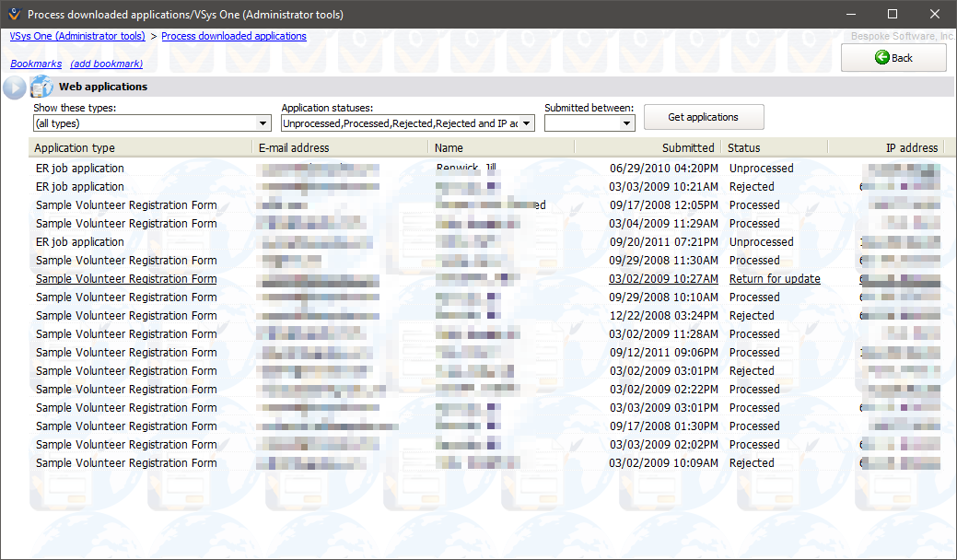The image size is (957, 560).
Task: Open the Application statuses dropdown
Action: pyautogui.click(x=528, y=123)
